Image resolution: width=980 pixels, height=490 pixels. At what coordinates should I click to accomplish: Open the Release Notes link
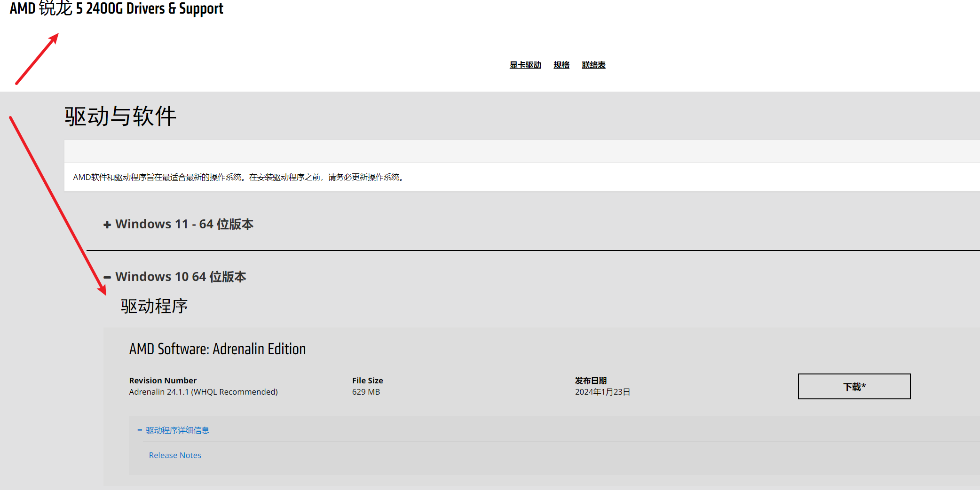pos(175,455)
